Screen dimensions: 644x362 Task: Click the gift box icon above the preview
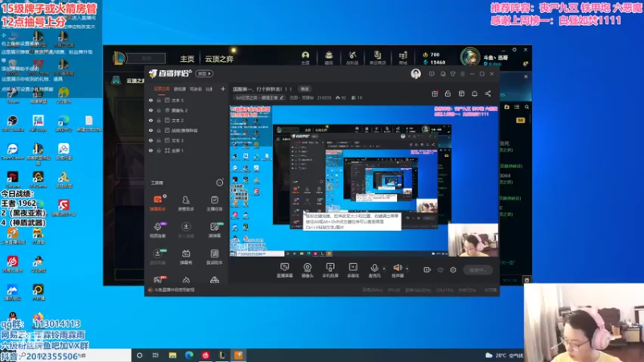435,93
